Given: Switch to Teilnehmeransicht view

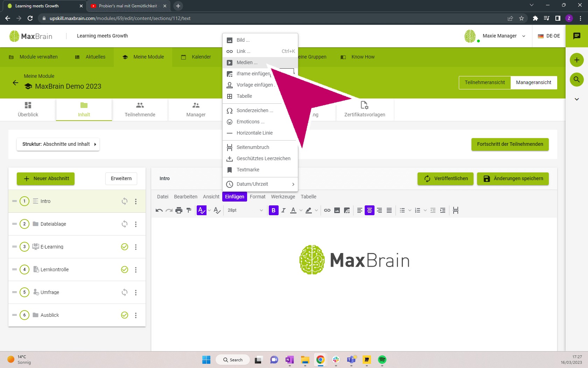Looking at the screenshot, I should click(x=485, y=83).
